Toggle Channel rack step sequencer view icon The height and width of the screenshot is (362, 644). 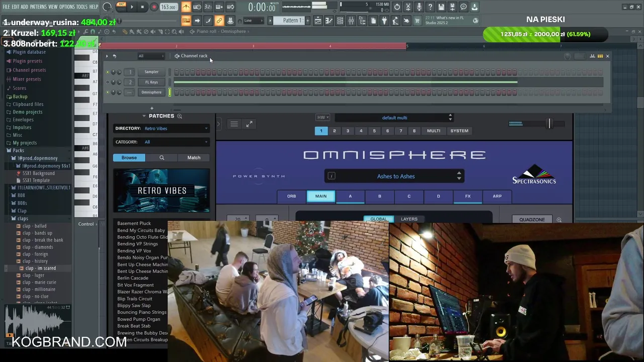click(x=600, y=56)
